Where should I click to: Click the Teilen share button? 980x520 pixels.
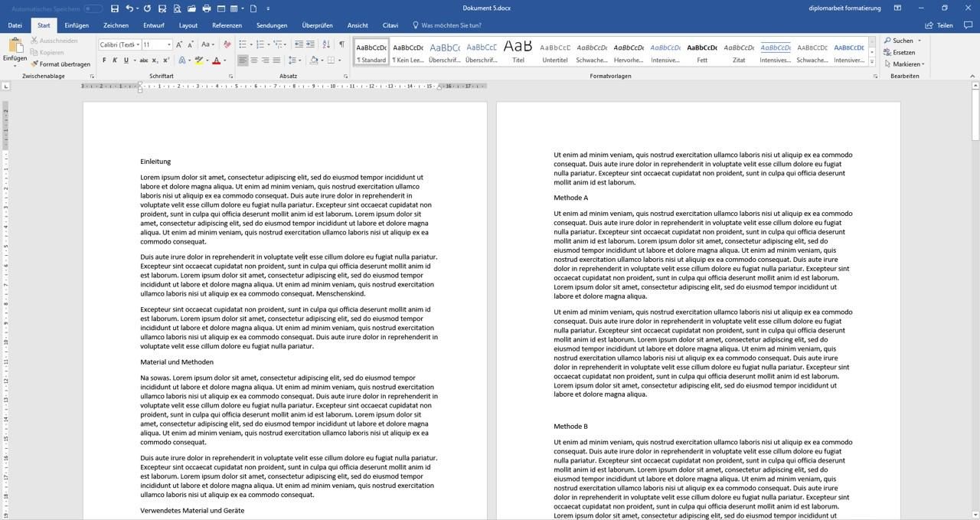click(x=939, y=25)
